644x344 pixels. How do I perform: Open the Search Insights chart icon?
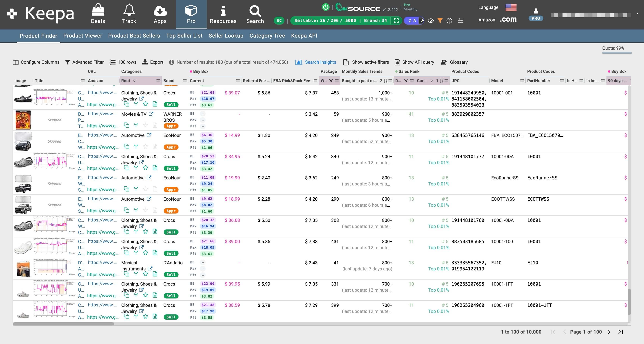coord(299,62)
